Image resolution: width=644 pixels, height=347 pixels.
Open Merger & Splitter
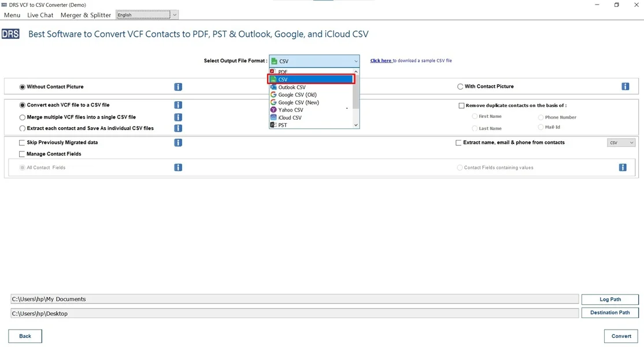(x=86, y=14)
